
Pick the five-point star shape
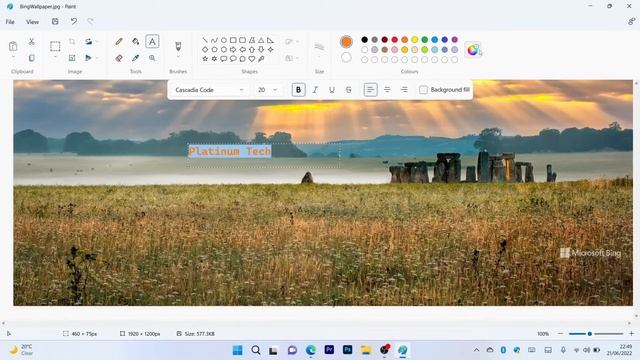(205, 59)
